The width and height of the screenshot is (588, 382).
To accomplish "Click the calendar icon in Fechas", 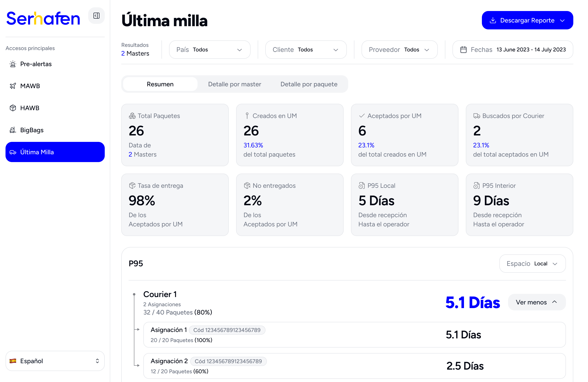I will click(x=464, y=50).
